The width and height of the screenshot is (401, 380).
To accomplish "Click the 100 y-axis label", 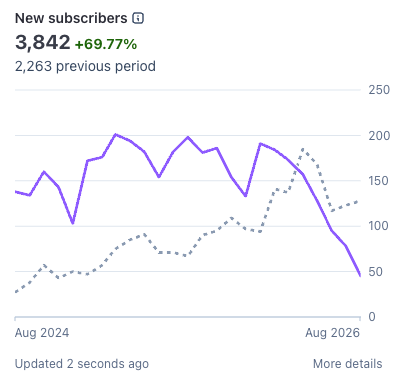I will (x=378, y=226).
